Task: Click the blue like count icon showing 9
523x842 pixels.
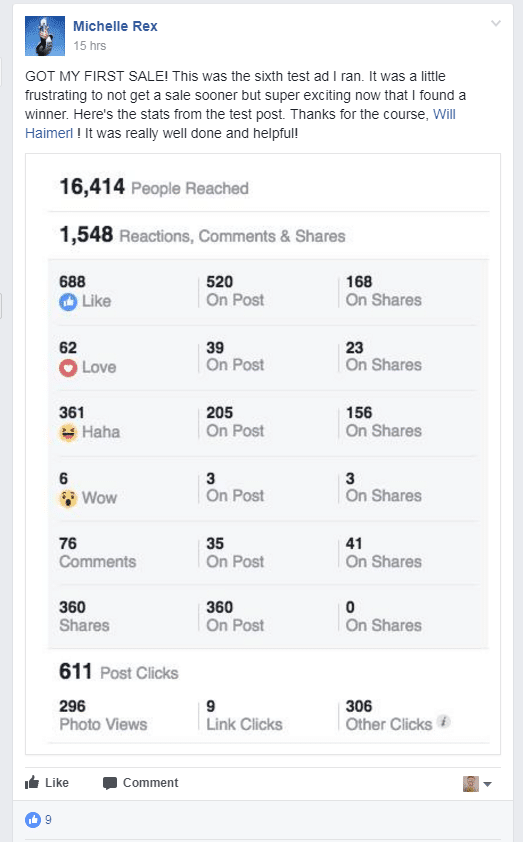Action: [x=33, y=820]
